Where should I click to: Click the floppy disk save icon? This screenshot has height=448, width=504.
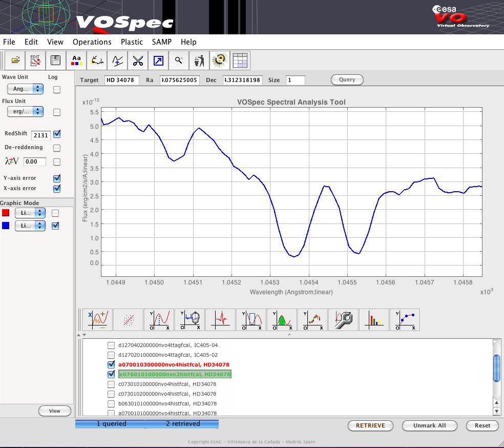[x=56, y=60]
